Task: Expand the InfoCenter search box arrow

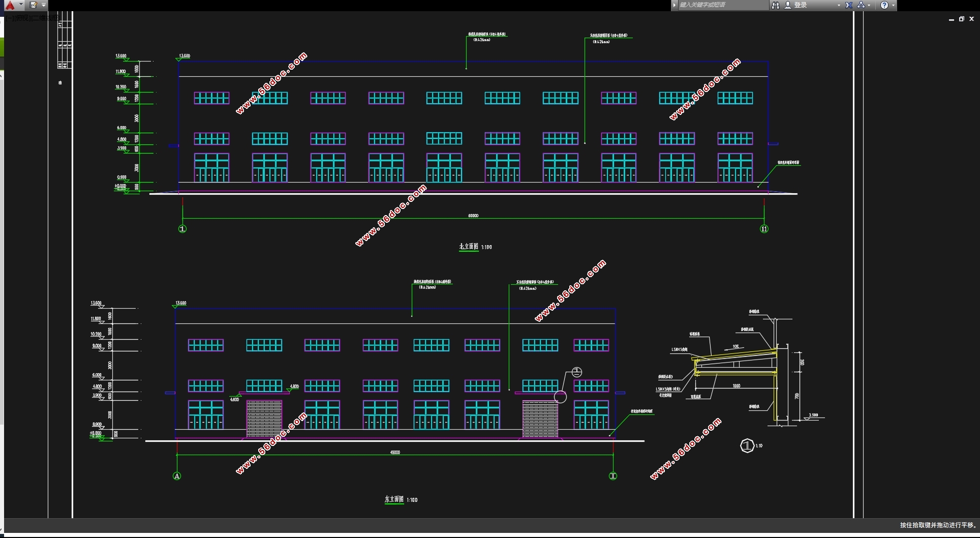Action: tap(675, 5)
